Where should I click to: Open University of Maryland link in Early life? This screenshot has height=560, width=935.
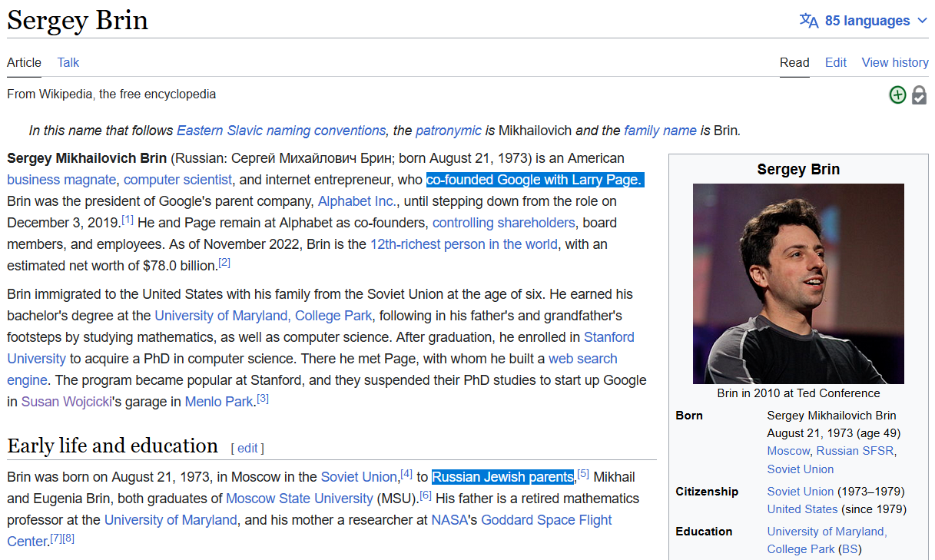[x=171, y=520]
